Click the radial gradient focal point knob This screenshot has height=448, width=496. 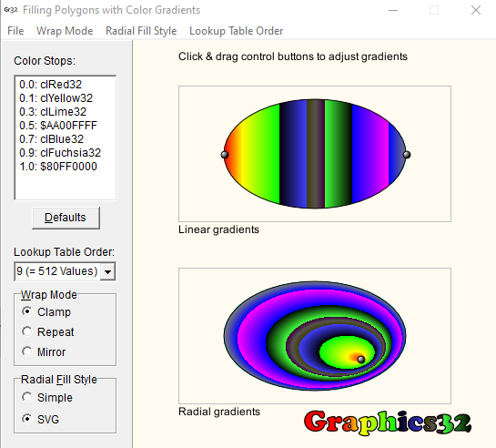coord(361,360)
